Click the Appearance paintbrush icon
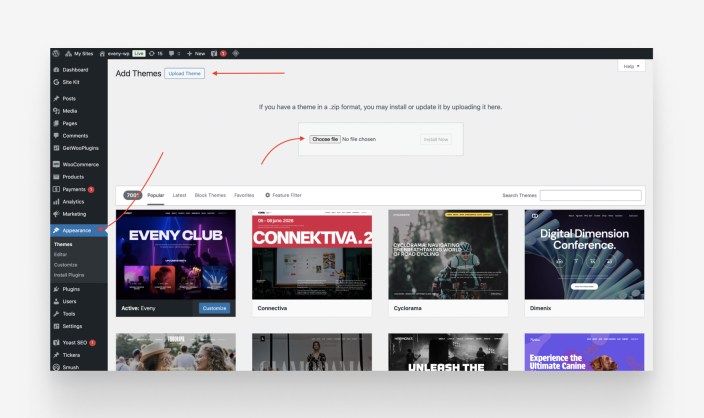The width and height of the screenshot is (704, 418). tap(56, 230)
